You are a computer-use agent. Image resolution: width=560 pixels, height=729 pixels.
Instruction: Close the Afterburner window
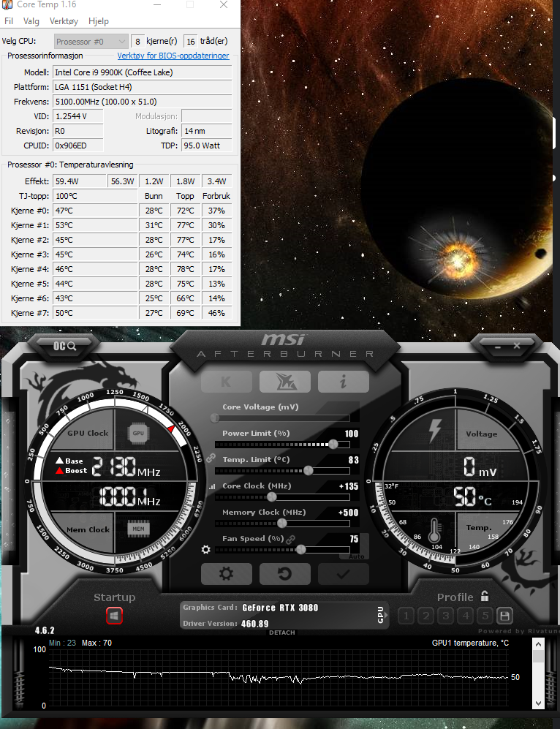tap(517, 345)
